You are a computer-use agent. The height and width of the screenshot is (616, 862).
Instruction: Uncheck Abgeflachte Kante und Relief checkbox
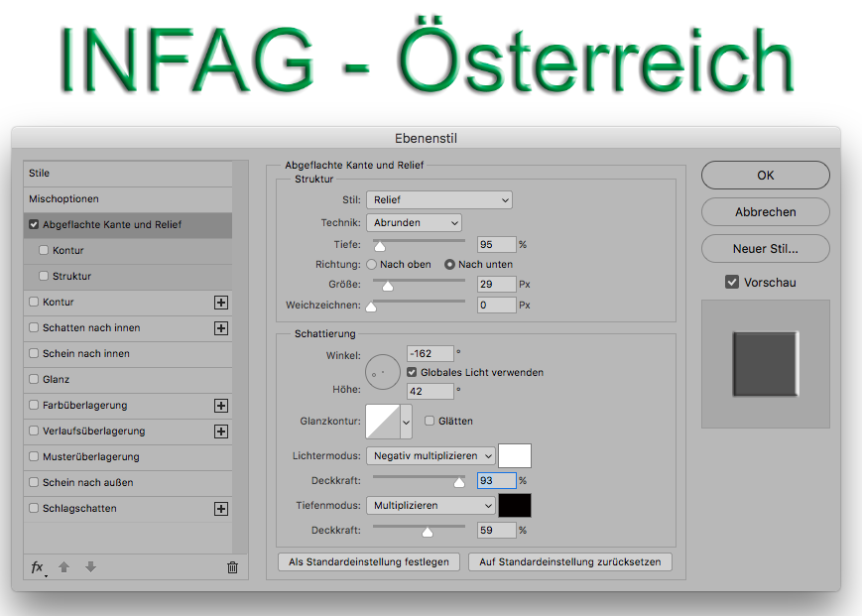(x=34, y=225)
